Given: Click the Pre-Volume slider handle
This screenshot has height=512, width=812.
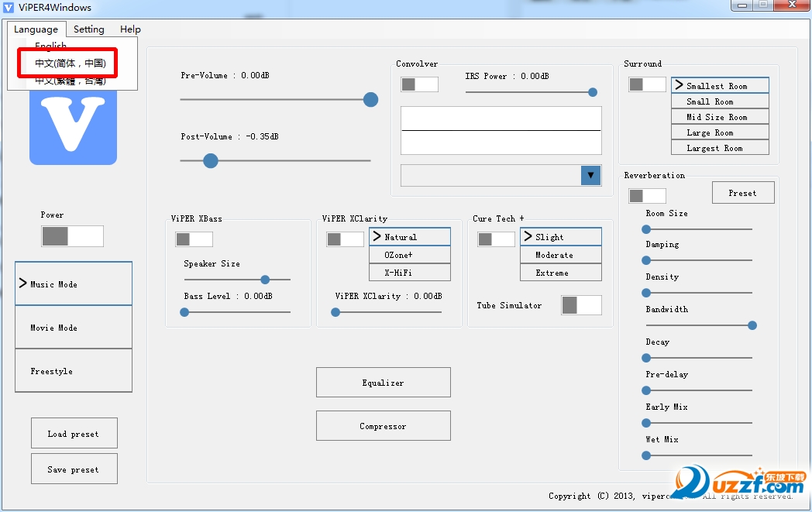Looking at the screenshot, I should [371, 99].
